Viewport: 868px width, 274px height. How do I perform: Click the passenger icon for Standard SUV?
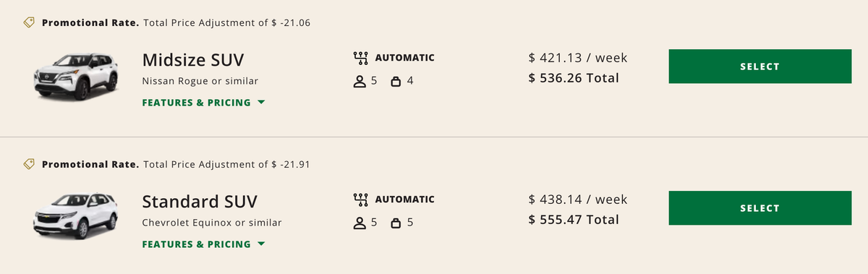pyautogui.click(x=359, y=223)
